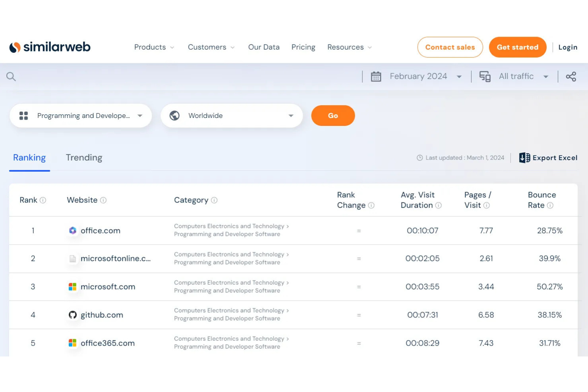Open the microsoft.com website link

pyautogui.click(x=108, y=287)
